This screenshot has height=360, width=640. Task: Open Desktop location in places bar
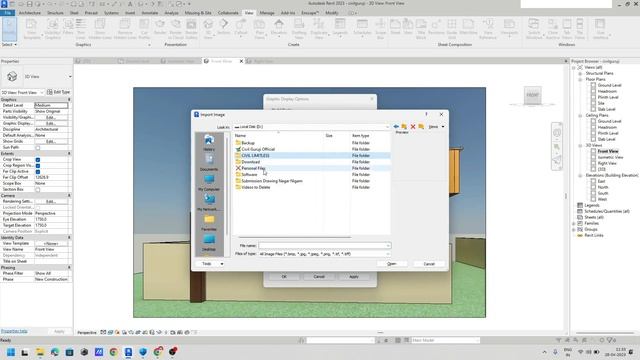(209, 243)
